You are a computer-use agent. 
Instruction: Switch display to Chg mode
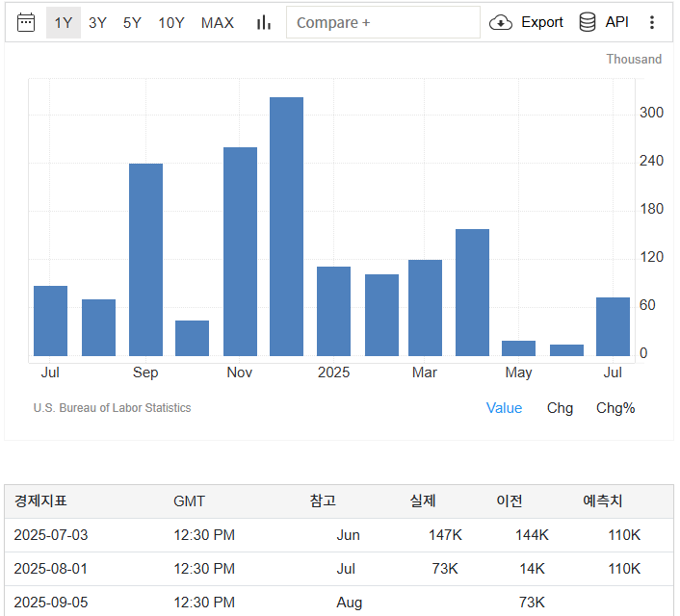tap(560, 408)
